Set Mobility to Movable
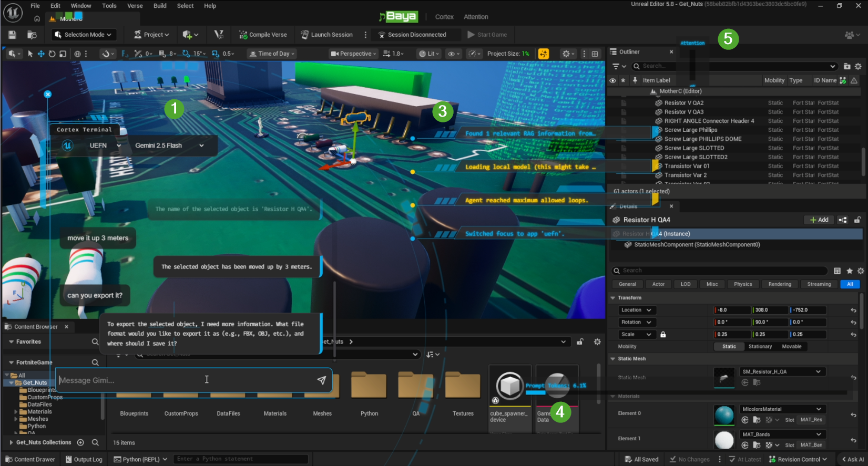The width and height of the screenshot is (868, 466). (x=792, y=347)
